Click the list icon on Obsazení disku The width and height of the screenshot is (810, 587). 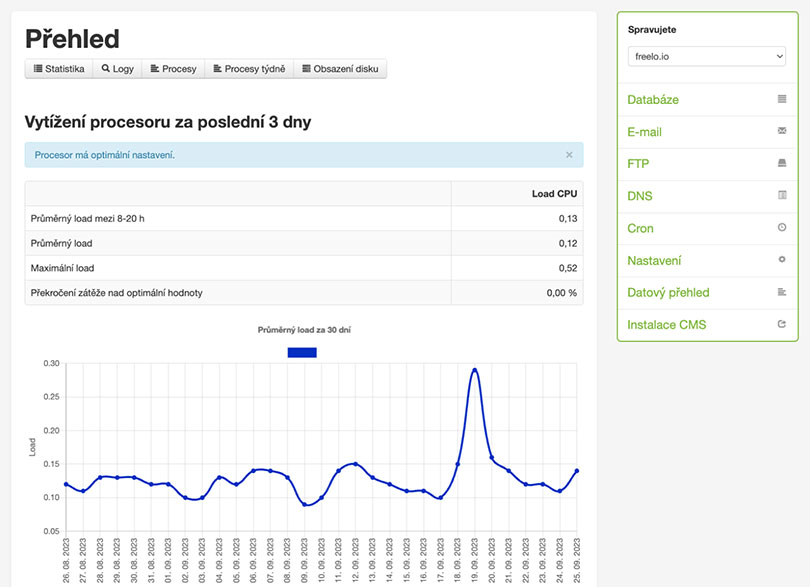(x=306, y=68)
